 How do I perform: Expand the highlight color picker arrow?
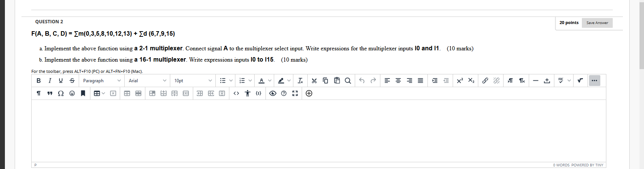(289, 80)
